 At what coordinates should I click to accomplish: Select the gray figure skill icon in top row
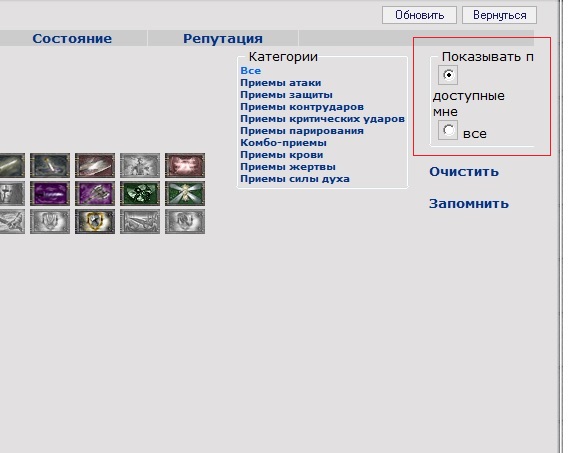tap(140, 165)
